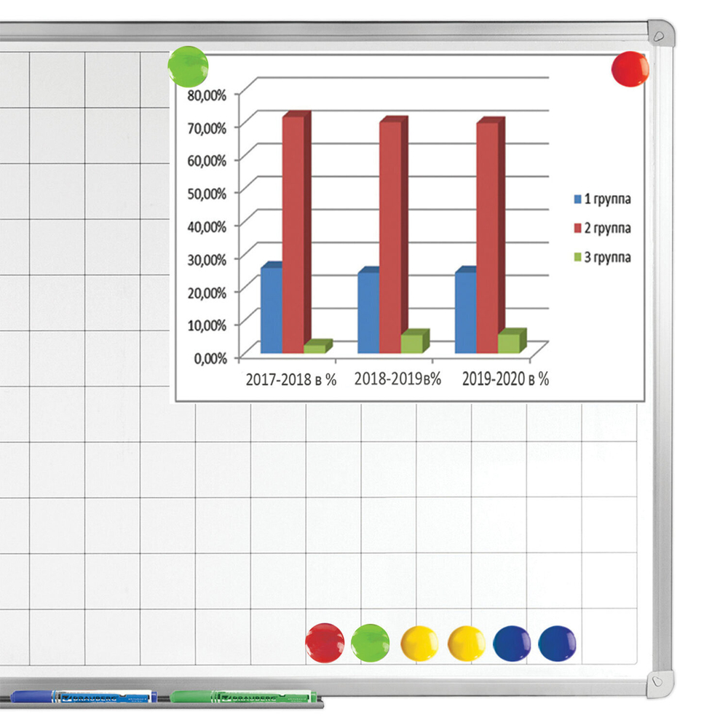Select the blue Brauberg marker on the tray

point(84,697)
